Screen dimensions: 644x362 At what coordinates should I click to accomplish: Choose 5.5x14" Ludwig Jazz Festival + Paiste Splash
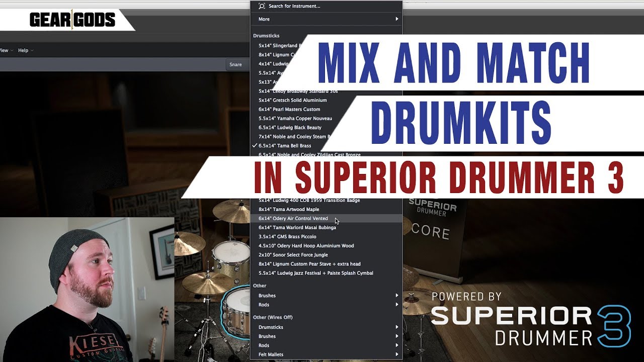point(326,273)
